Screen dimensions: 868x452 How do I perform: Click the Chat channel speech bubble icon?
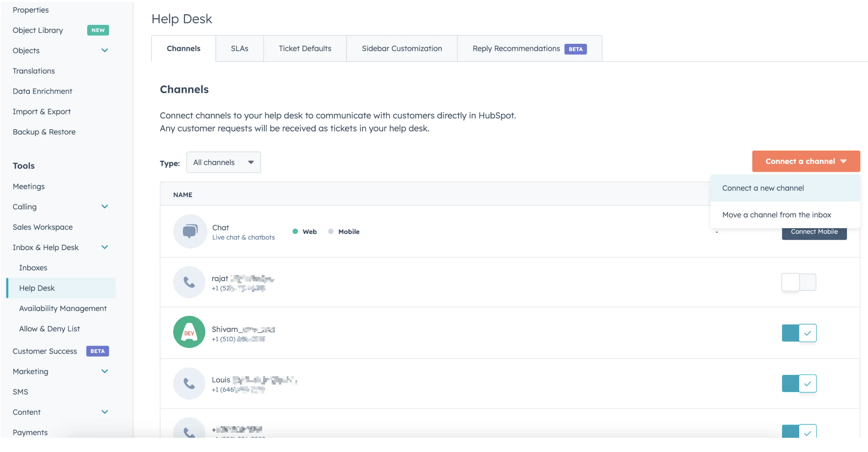pyautogui.click(x=190, y=231)
